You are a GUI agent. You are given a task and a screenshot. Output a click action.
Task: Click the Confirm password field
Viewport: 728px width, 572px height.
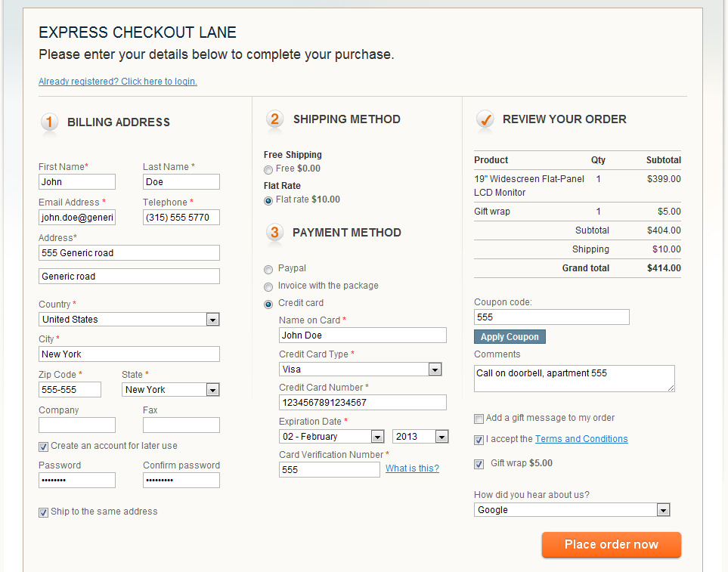(181, 480)
